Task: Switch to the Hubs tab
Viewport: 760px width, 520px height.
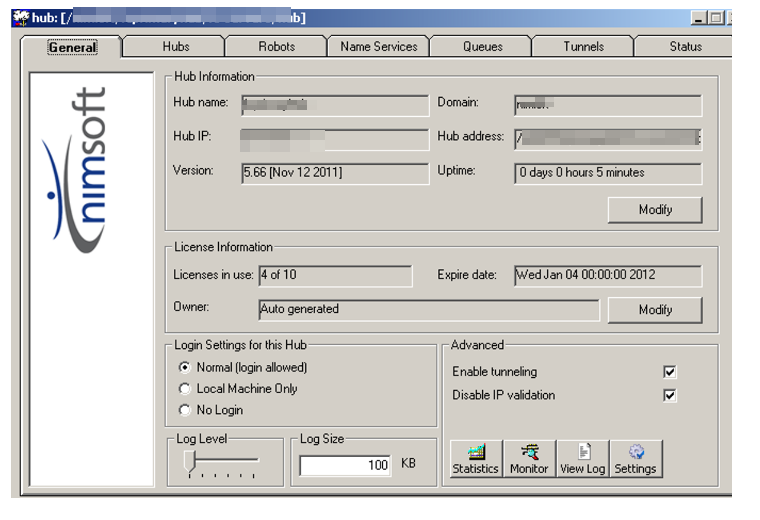Action: click(176, 47)
